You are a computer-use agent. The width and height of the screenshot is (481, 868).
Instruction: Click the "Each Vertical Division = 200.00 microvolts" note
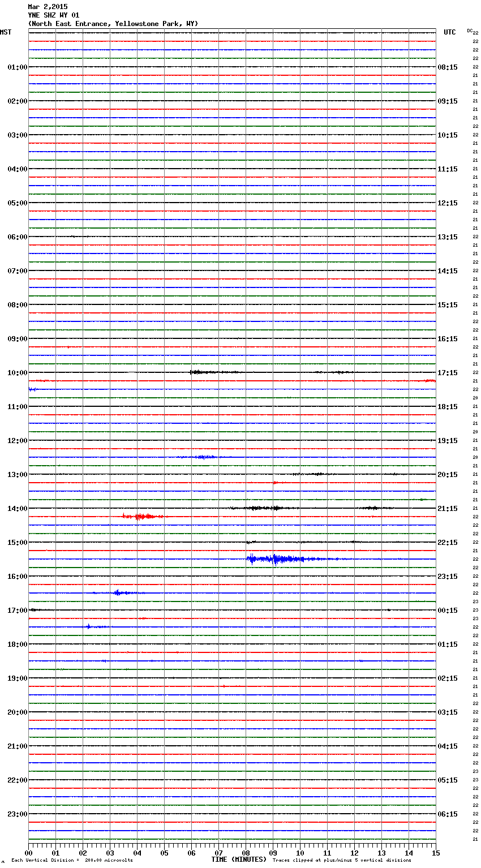point(72,860)
